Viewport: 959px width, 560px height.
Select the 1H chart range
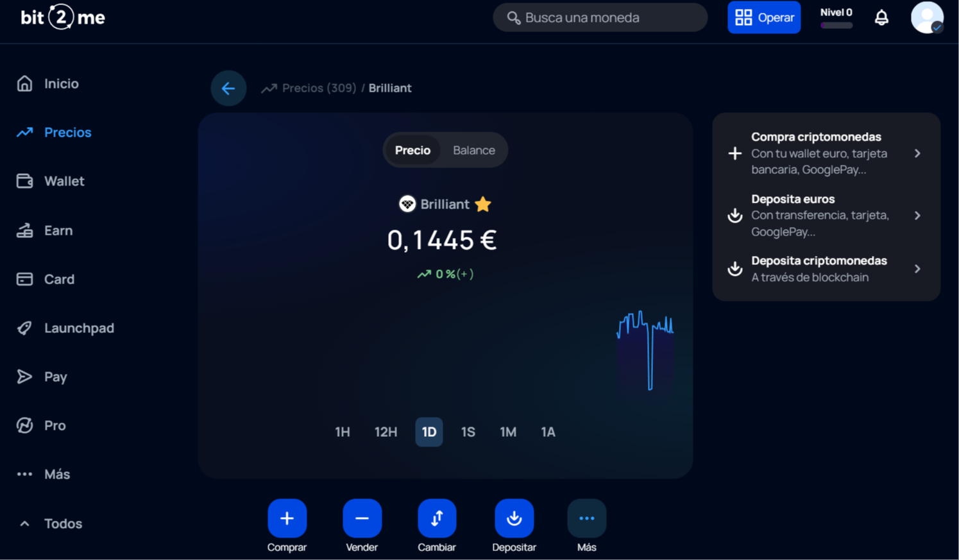click(343, 432)
